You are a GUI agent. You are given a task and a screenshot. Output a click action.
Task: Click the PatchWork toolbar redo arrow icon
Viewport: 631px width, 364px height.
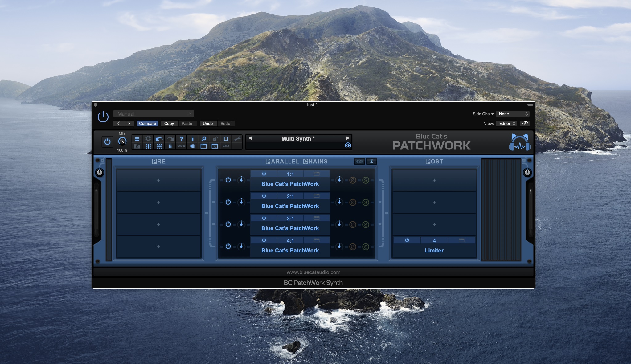(x=170, y=139)
